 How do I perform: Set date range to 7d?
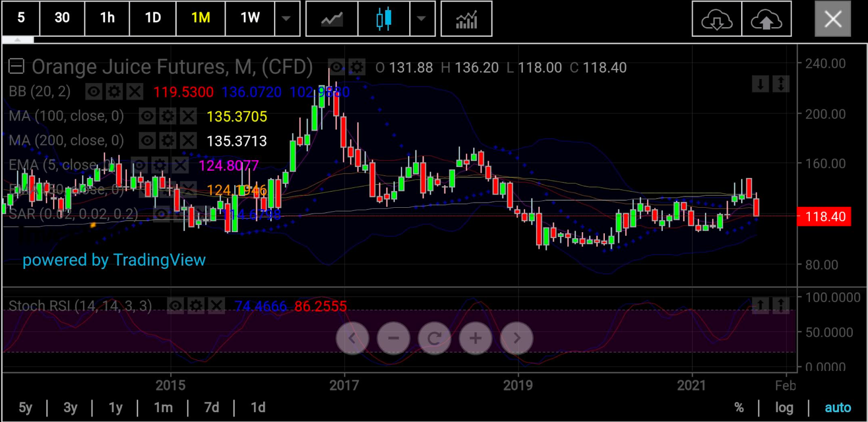tap(212, 407)
